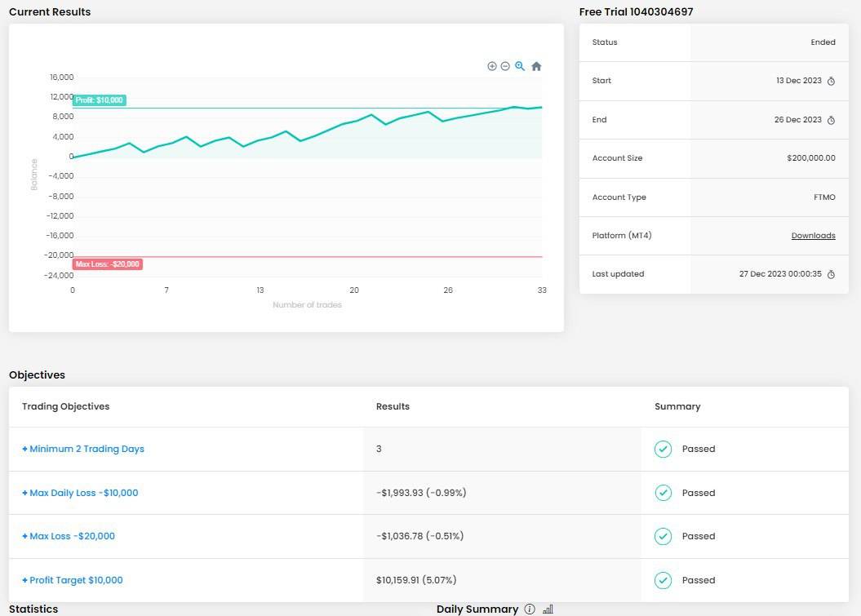
Task: Reset chart zoom with home icon
Action: point(536,67)
